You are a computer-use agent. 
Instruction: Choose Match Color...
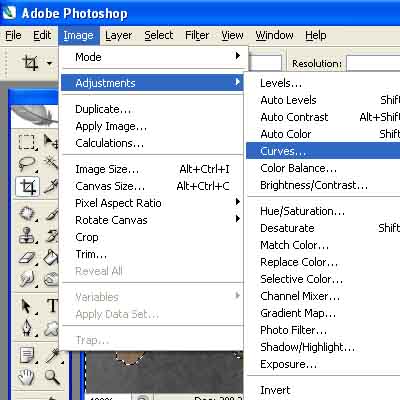click(x=323, y=245)
